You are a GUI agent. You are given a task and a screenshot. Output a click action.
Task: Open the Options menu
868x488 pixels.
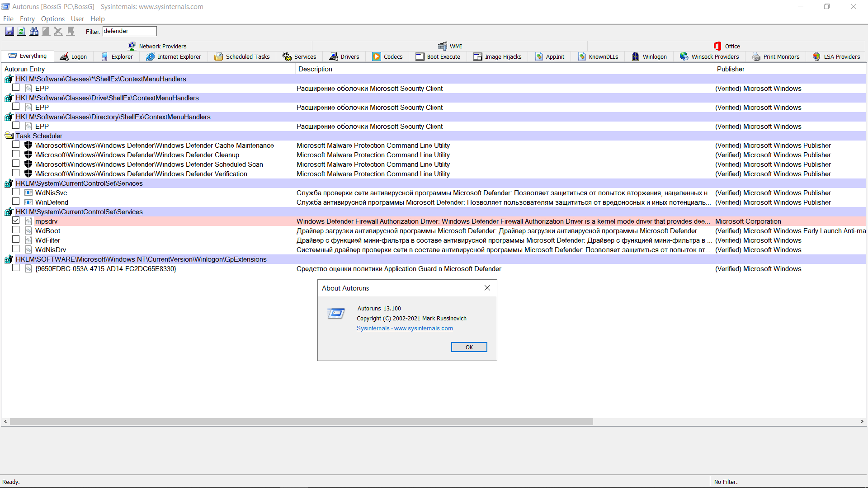coord(53,19)
